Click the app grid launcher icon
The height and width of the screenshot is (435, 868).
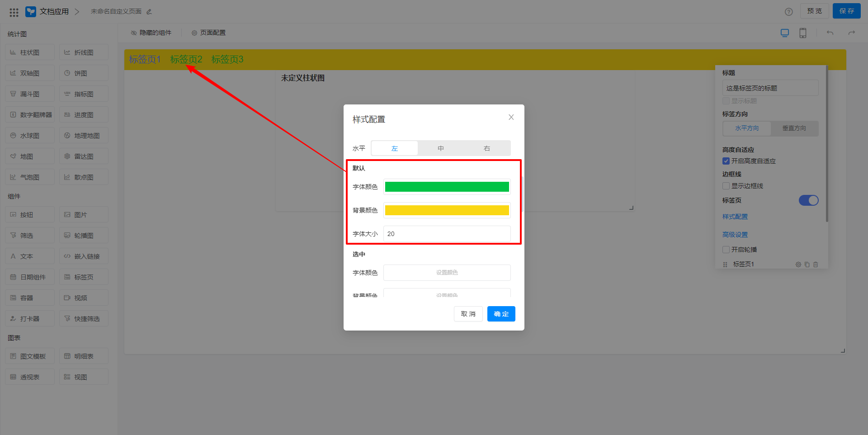click(x=14, y=12)
